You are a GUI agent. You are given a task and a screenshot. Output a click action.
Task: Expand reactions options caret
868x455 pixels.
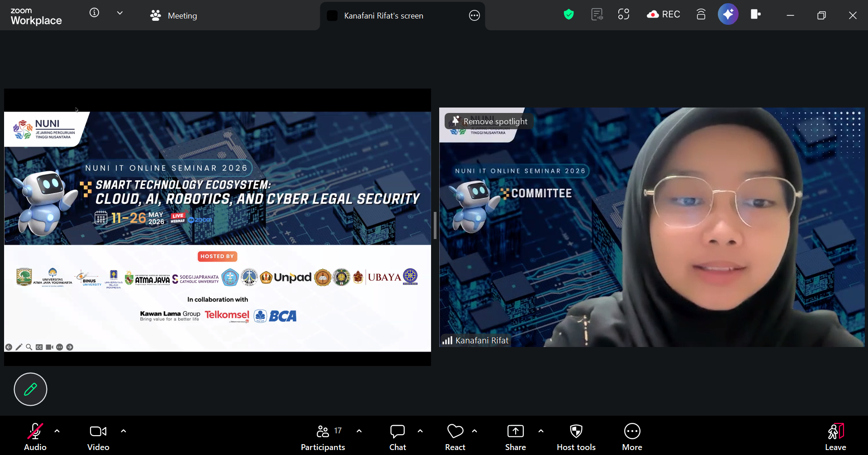pyautogui.click(x=474, y=431)
